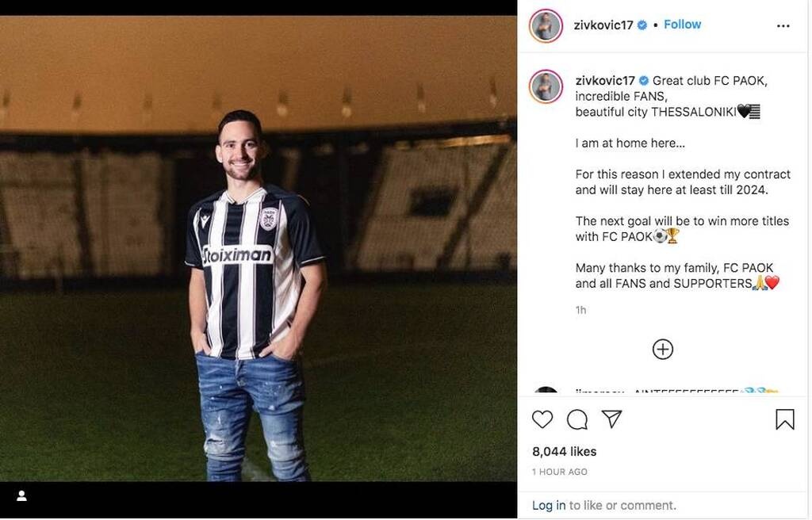The image size is (812, 520).
Task: Click zivkovic17 username in header
Action: 603,25
